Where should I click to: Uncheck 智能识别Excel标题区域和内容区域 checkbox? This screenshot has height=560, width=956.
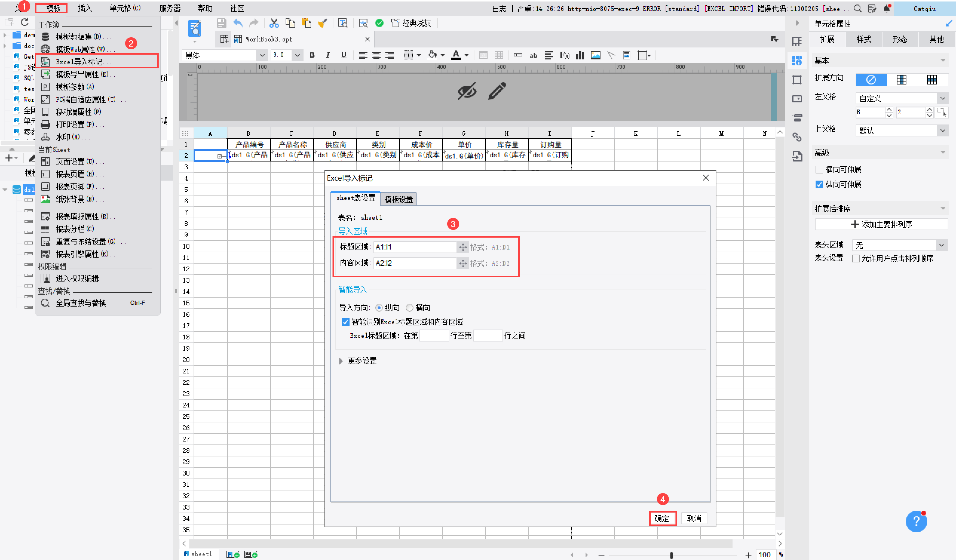tap(345, 322)
